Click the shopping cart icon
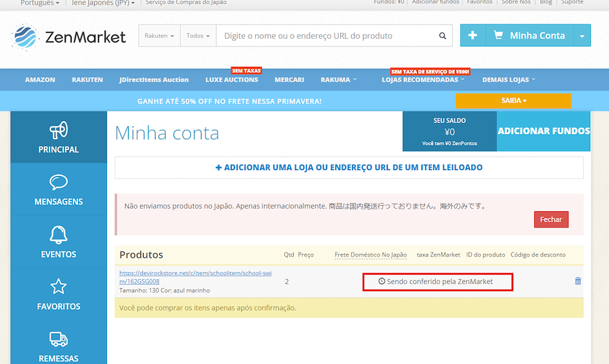The width and height of the screenshot is (609, 364). pos(498,35)
